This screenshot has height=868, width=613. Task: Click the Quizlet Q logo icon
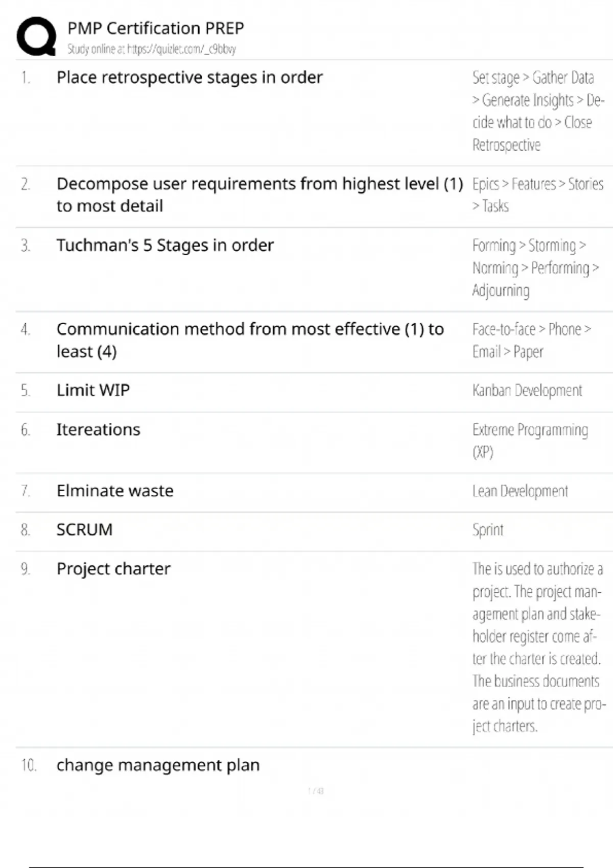pyautogui.click(x=36, y=36)
